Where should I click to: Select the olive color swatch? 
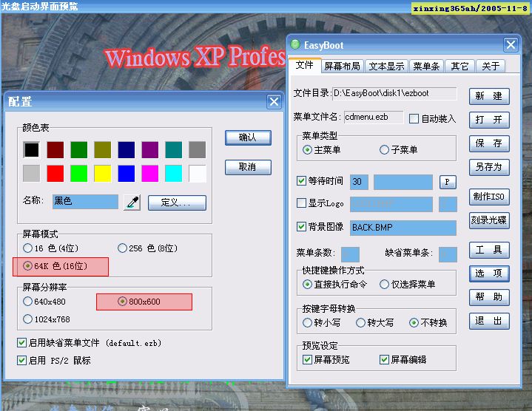pyautogui.click(x=102, y=150)
